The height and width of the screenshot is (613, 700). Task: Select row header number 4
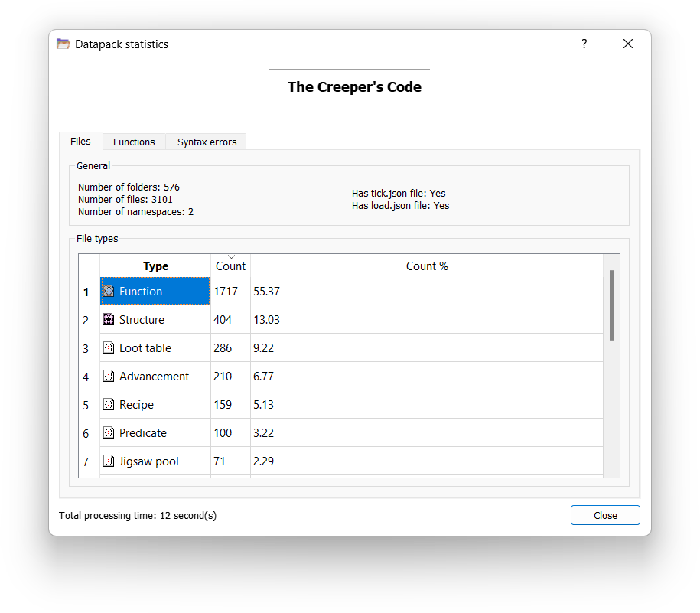(89, 377)
